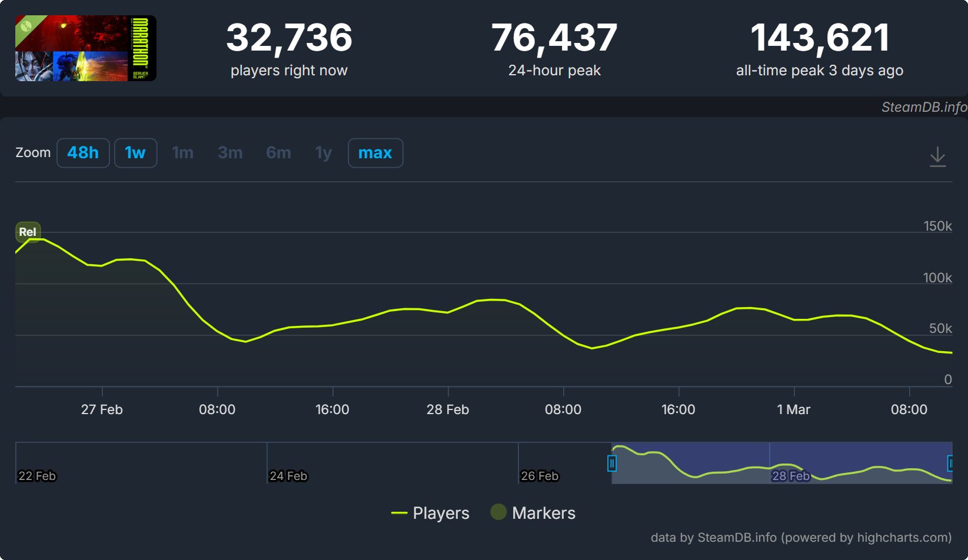Viewport: 968px width, 560px height.
Task: Choose the 3m zoom option
Action: pos(230,153)
